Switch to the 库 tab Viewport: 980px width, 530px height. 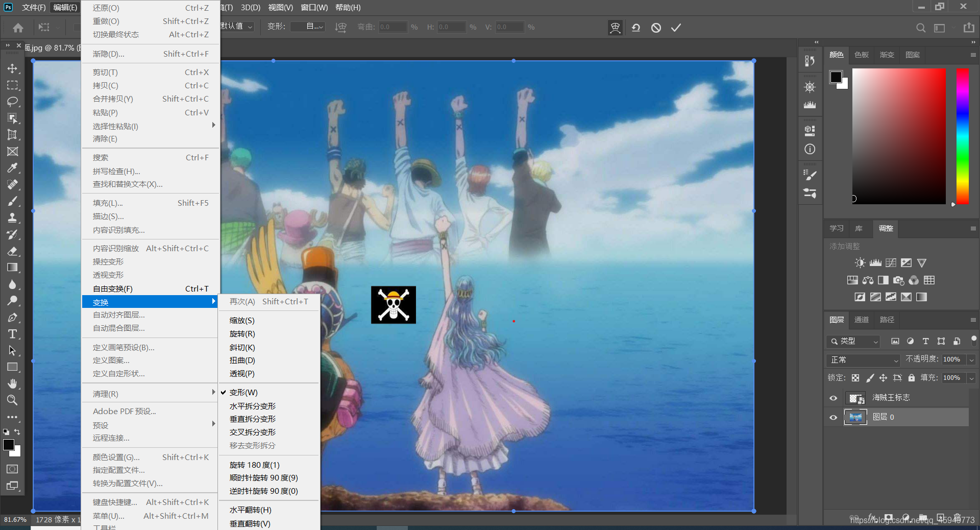click(859, 228)
